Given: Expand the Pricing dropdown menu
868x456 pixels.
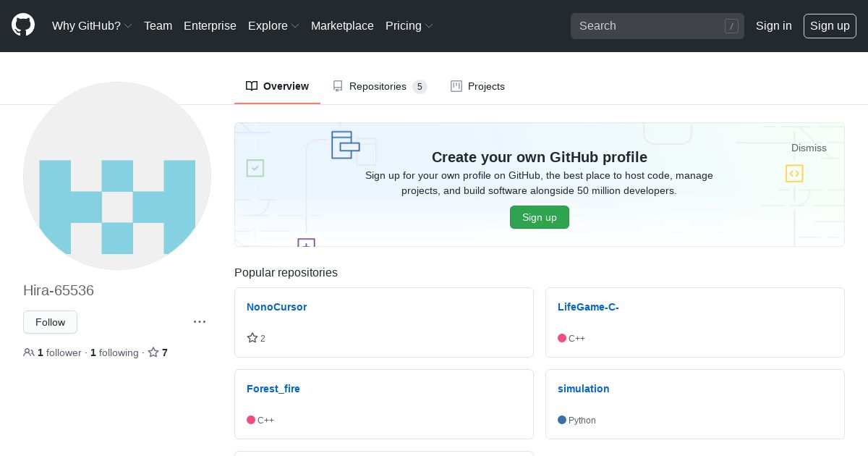Looking at the screenshot, I should pyautogui.click(x=409, y=26).
